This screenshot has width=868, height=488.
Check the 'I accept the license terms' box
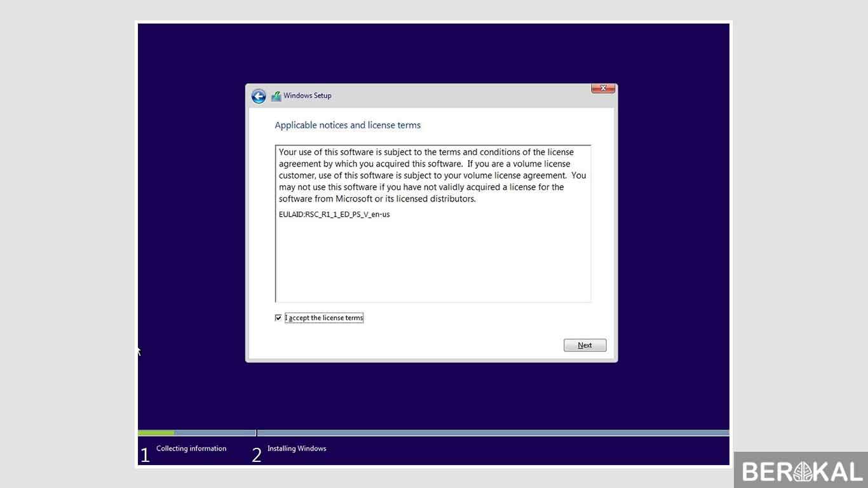278,318
